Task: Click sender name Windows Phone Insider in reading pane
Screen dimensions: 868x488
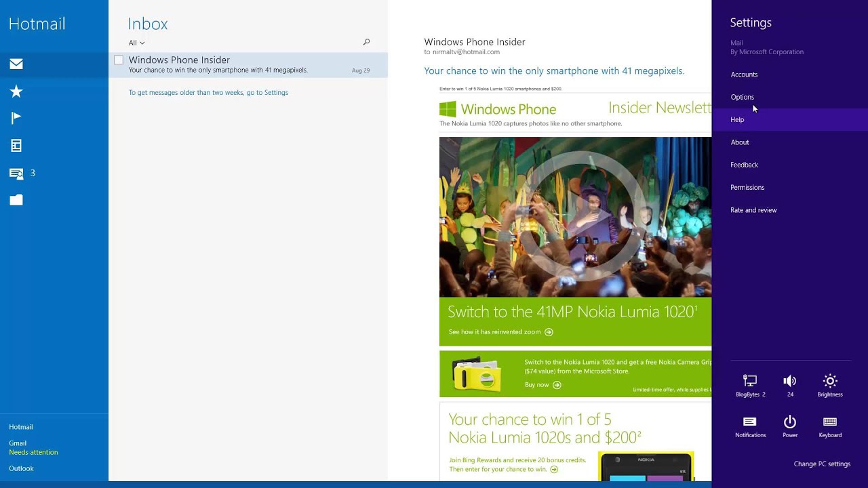Action: tap(475, 42)
